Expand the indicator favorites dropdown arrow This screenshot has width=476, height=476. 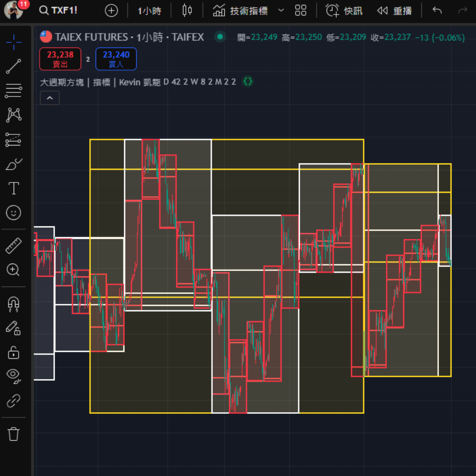tap(281, 11)
